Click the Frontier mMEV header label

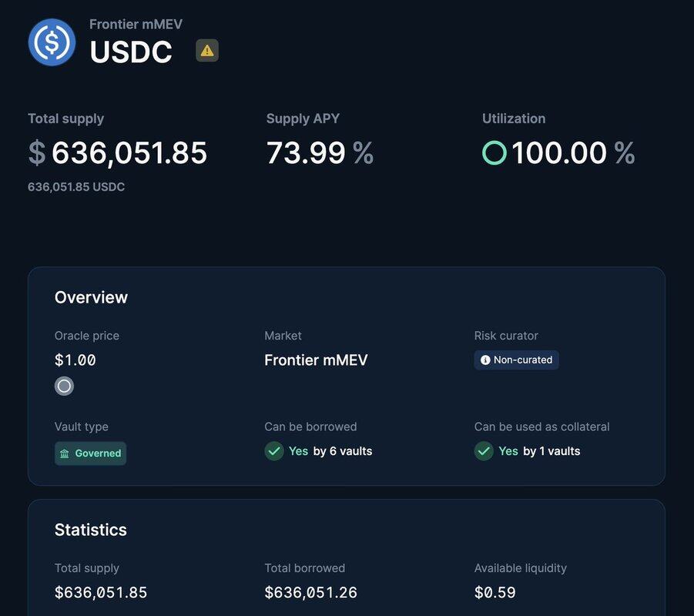pyautogui.click(x=136, y=25)
